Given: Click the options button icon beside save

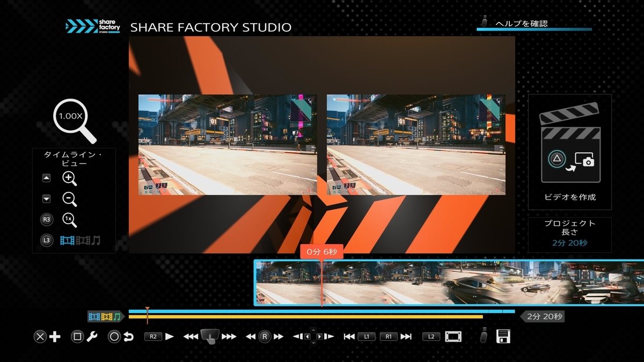Looking at the screenshot, I should tap(484, 335).
